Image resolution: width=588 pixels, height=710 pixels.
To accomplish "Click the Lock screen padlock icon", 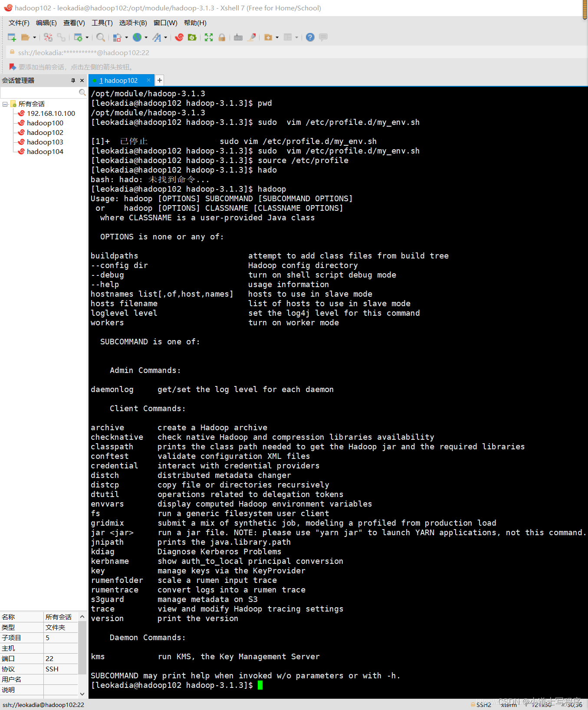I will pos(222,37).
